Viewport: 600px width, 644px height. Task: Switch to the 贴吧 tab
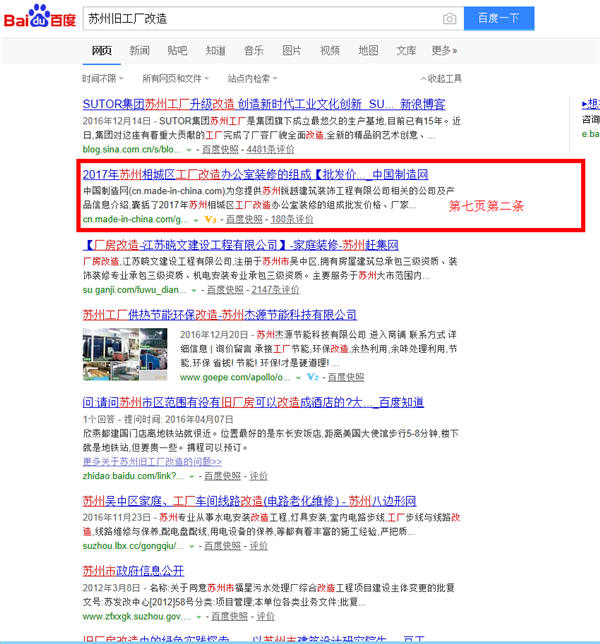click(x=177, y=51)
